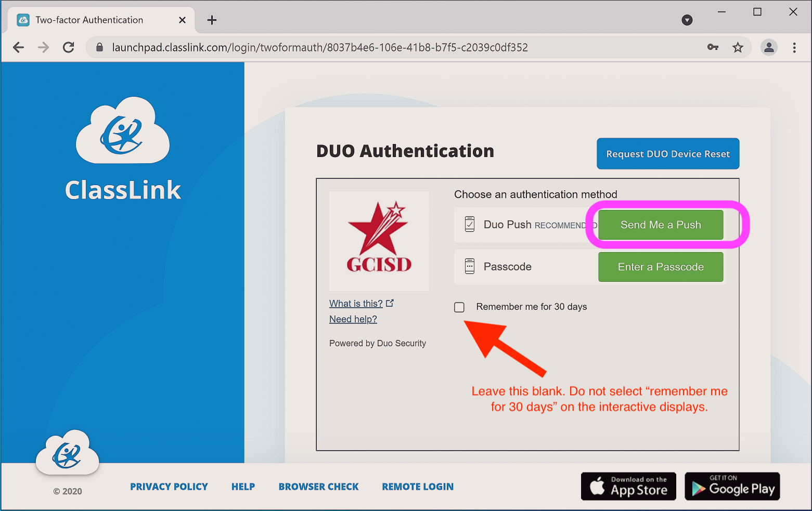The height and width of the screenshot is (511, 812).
Task: Click Send Me a Push button
Action: tap(661, 225)
